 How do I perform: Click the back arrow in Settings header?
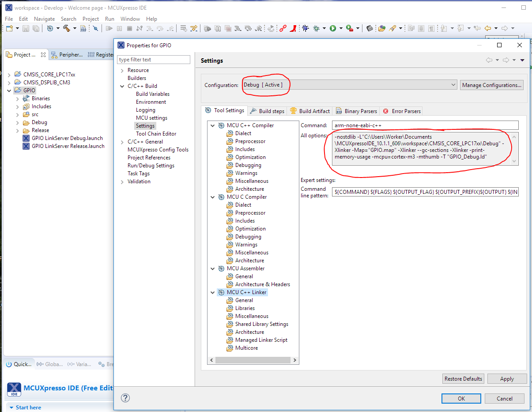pos(489,60)
